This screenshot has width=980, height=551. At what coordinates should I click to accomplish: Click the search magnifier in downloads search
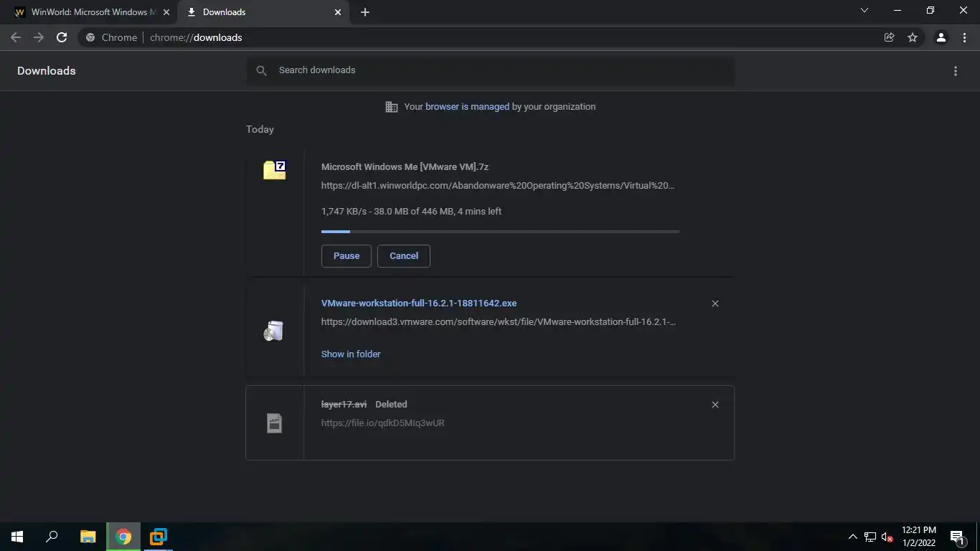point(262,70)
